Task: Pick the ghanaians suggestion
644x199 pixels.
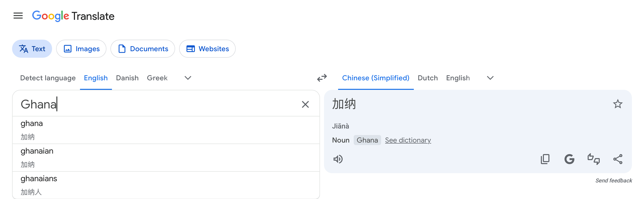Action: click(x=166, y=185)
